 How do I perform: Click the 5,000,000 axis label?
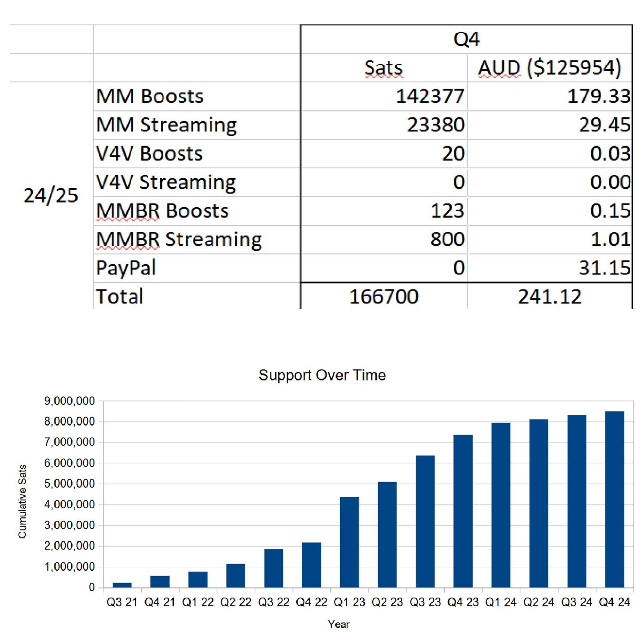70,484
